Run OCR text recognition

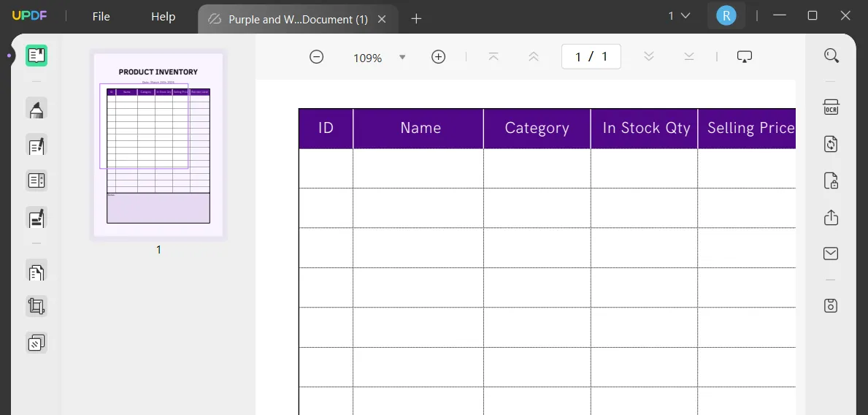tap(831, 107)
